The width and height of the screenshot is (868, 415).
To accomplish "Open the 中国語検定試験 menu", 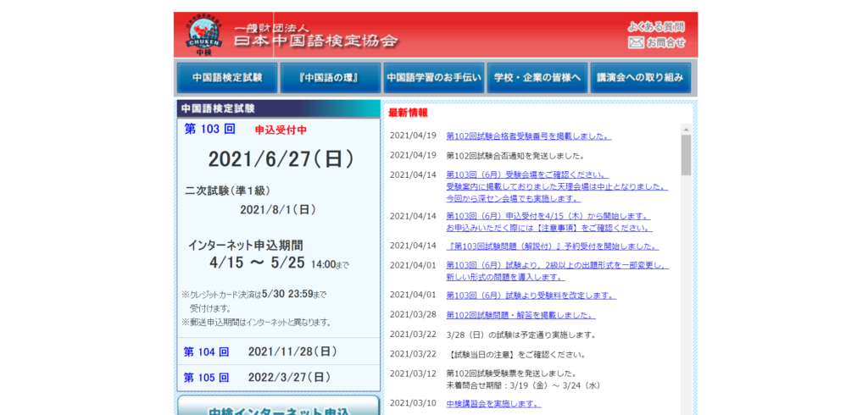I will click(x=227, y=78).
